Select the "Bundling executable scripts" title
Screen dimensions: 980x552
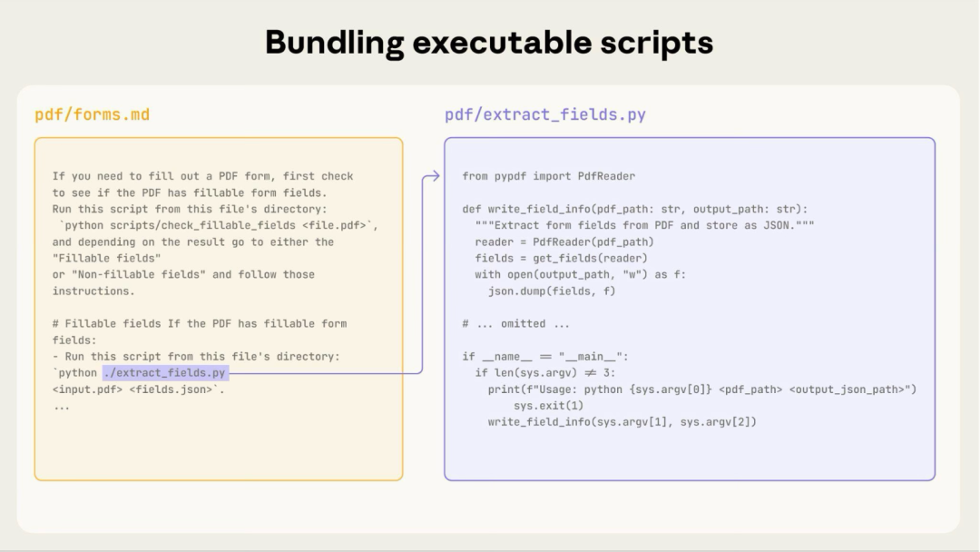pos(489,43)
